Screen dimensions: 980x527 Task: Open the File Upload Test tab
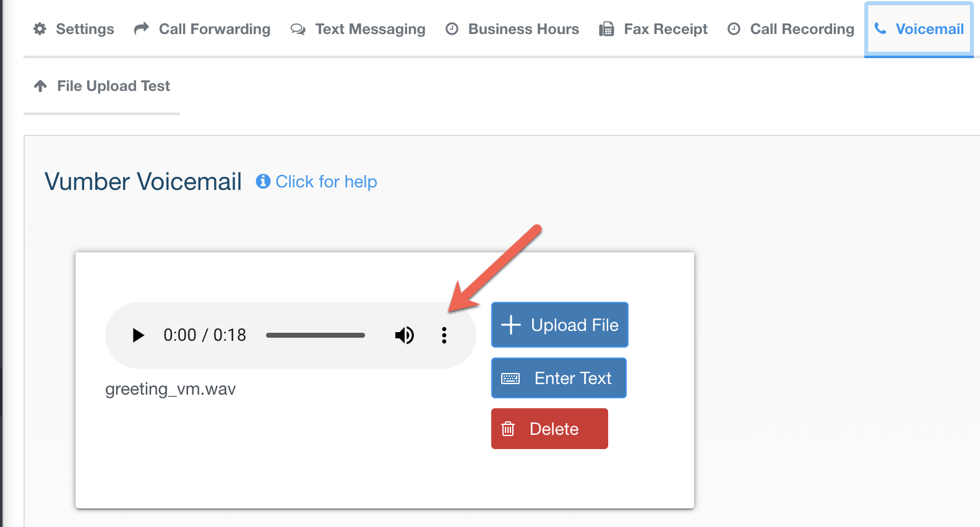pos(102,86)
